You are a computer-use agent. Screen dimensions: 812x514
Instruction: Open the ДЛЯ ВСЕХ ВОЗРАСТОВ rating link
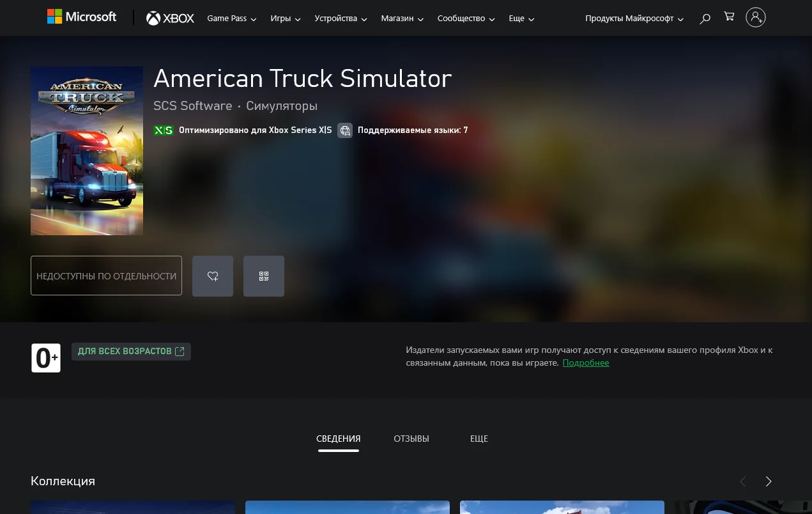[131, 352]
